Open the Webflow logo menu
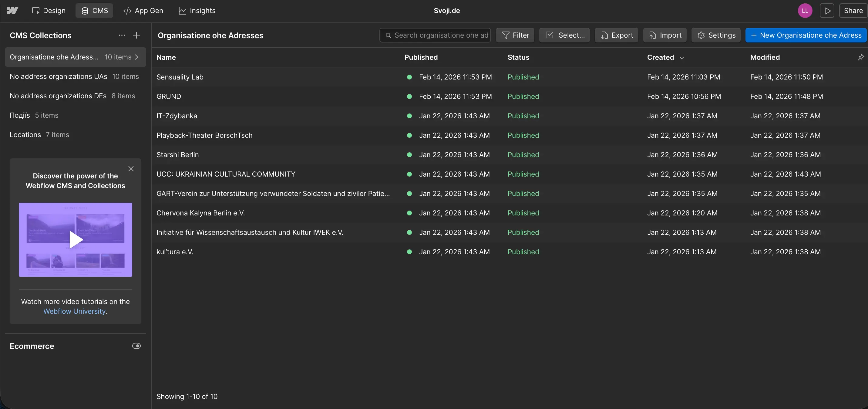This screenshot has width=868, height=409. 12,10
